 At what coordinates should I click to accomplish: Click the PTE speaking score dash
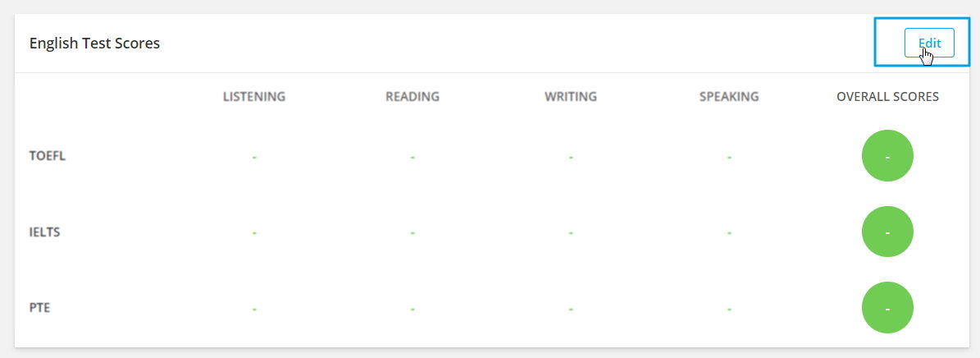pos(729,309)
